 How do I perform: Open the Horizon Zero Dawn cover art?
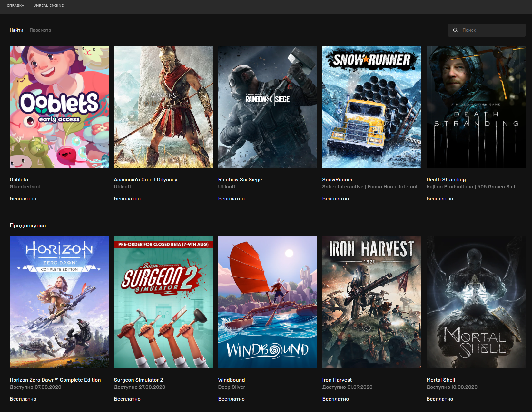[x=59, y=302]
